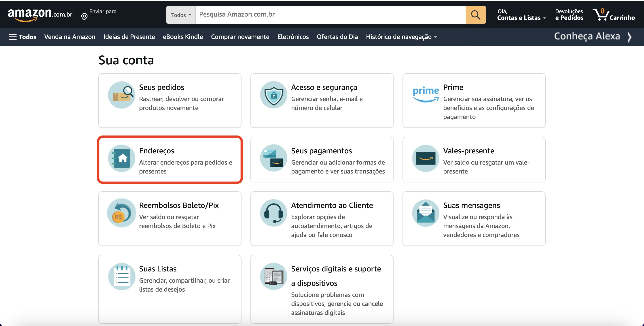The width and height of the screenshot is (644, 326).
Task: Click 'Explorar opções de autoatendimento' description
Action: (331, 226)
